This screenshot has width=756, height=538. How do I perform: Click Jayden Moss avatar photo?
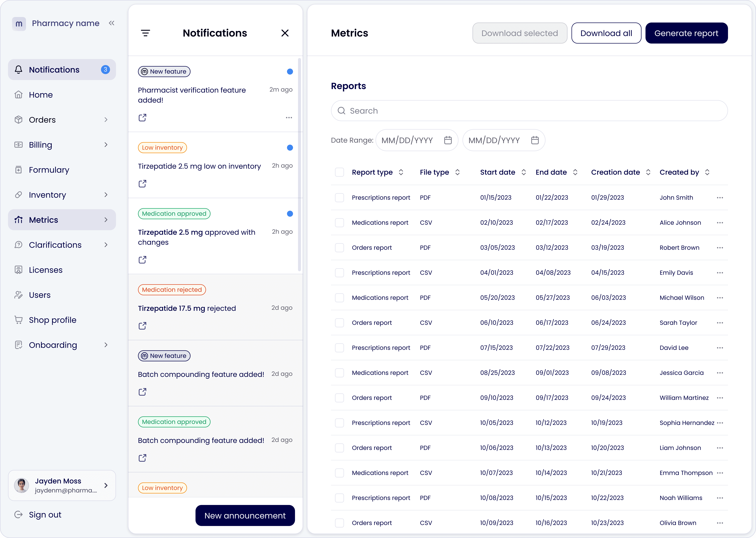pos(21,485)
